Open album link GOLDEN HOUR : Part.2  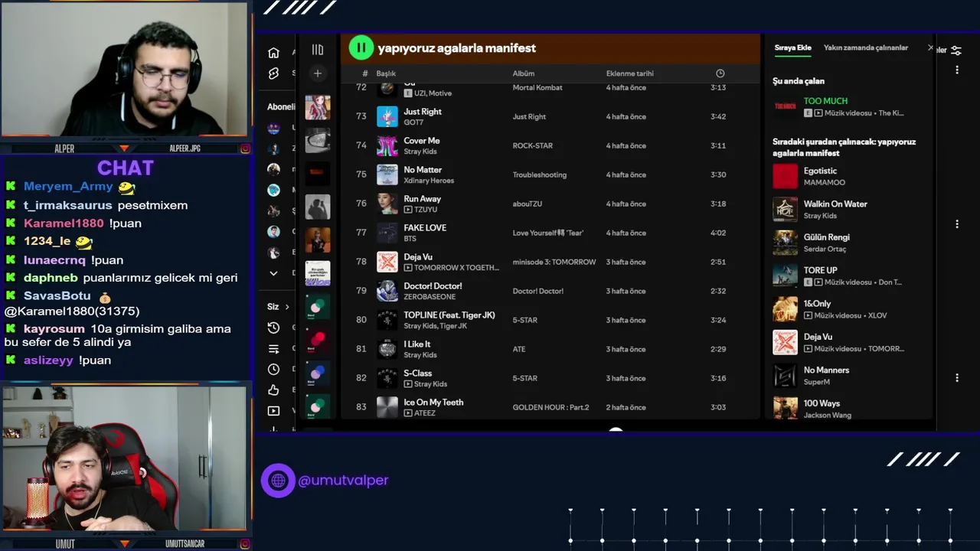coord(550,407)
